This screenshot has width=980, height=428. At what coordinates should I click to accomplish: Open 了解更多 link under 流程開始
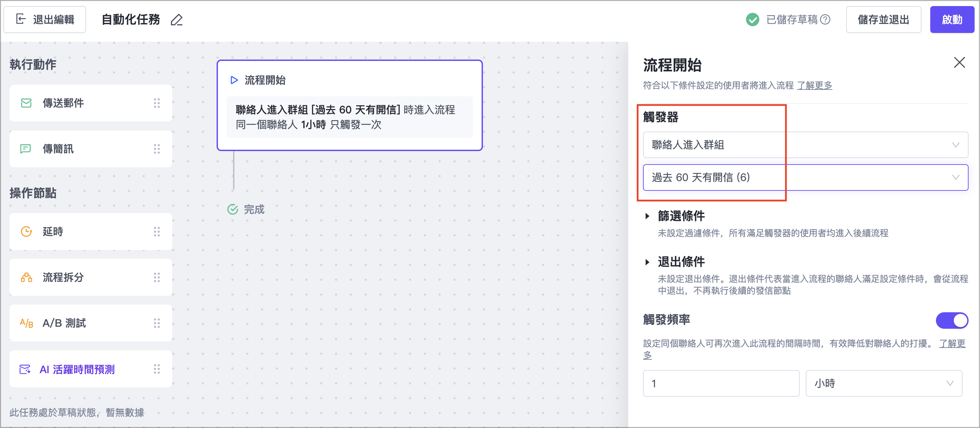coord(814,85)
